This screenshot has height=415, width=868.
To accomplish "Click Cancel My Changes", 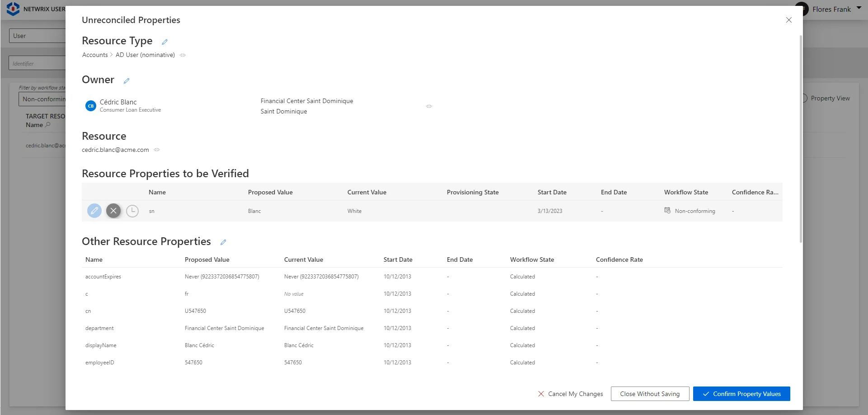I will coord(570,394).
